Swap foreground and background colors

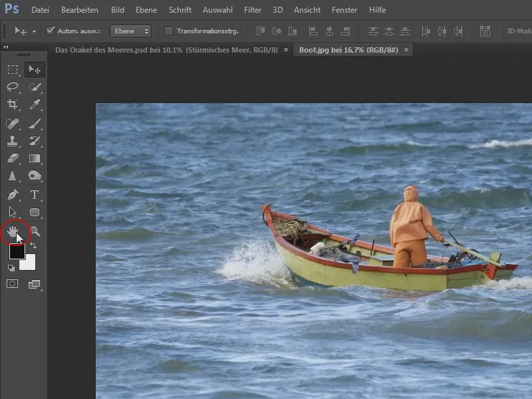pos(33,246)
